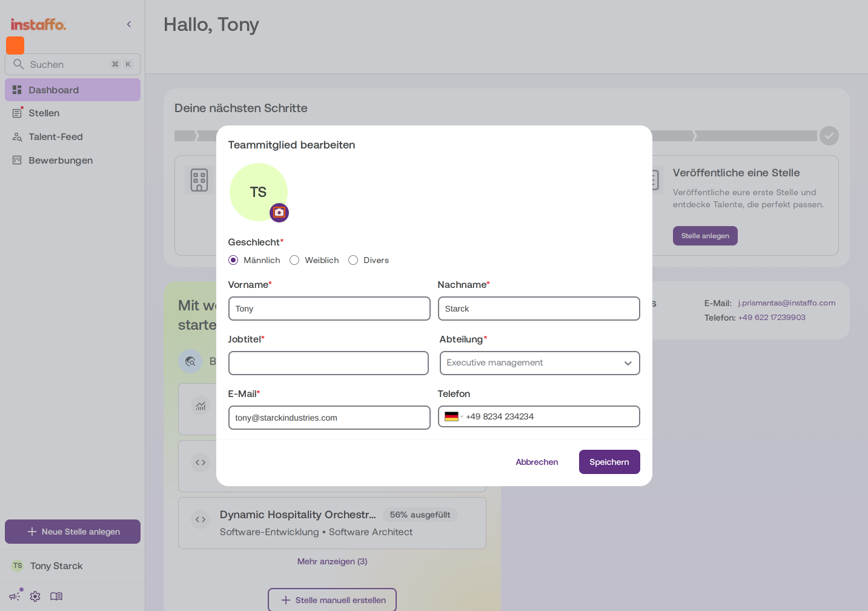The height and width of the screenshot is (611, 868).
Task: Open Stellen in the sidebar
Action: coord(73,113)
